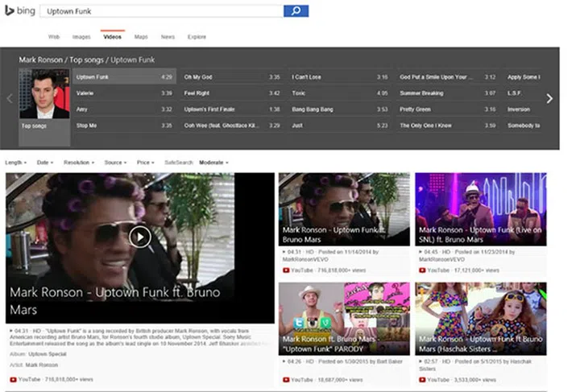Open the Web tab

(x=54, y=36)
